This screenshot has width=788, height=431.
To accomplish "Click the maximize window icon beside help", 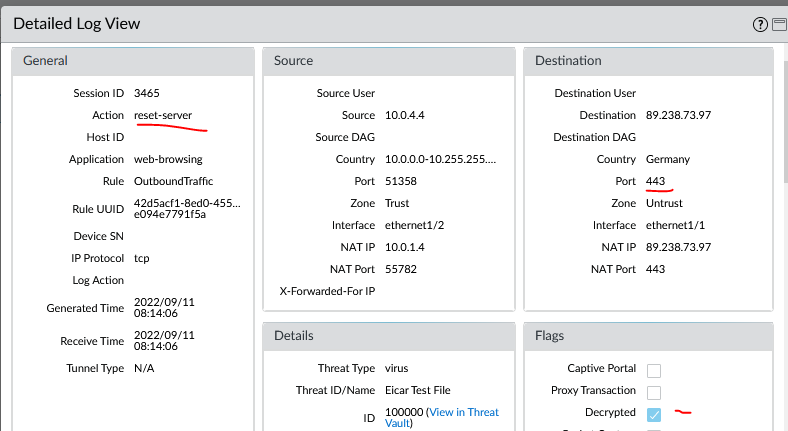I will pyautogui.click(x=777, y=24).
